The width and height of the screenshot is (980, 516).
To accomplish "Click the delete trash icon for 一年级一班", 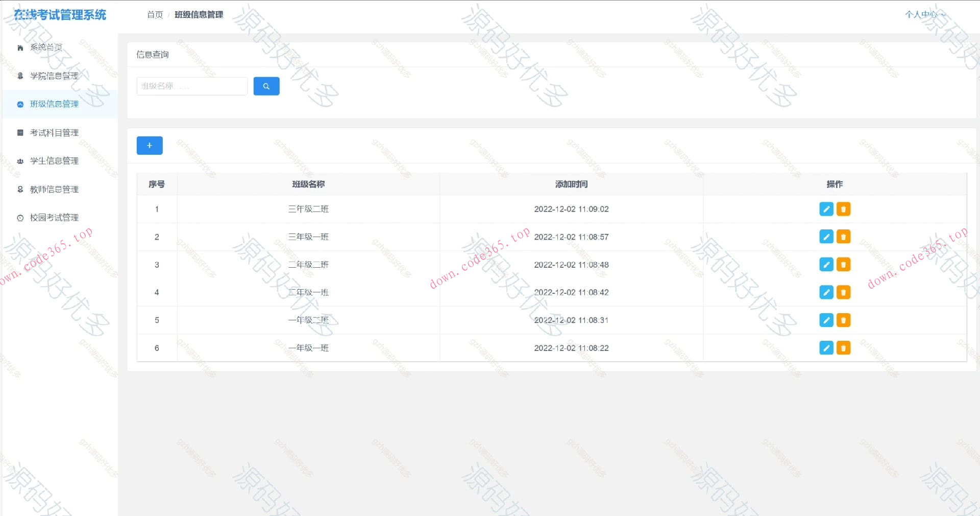I will click(843, 348).
